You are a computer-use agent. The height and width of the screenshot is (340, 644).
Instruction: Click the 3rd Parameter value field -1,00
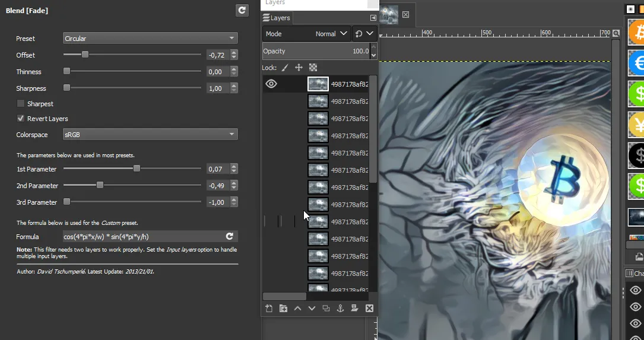(218, 202)
